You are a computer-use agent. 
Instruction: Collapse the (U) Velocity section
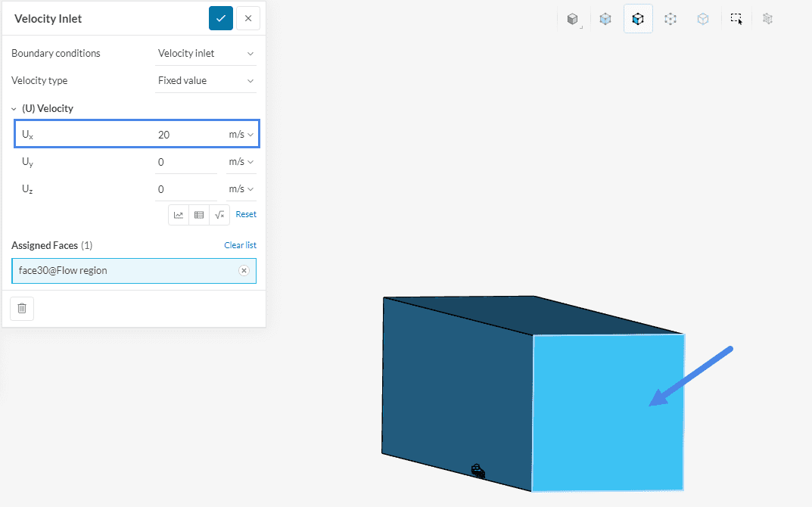(x=14, y=109)
